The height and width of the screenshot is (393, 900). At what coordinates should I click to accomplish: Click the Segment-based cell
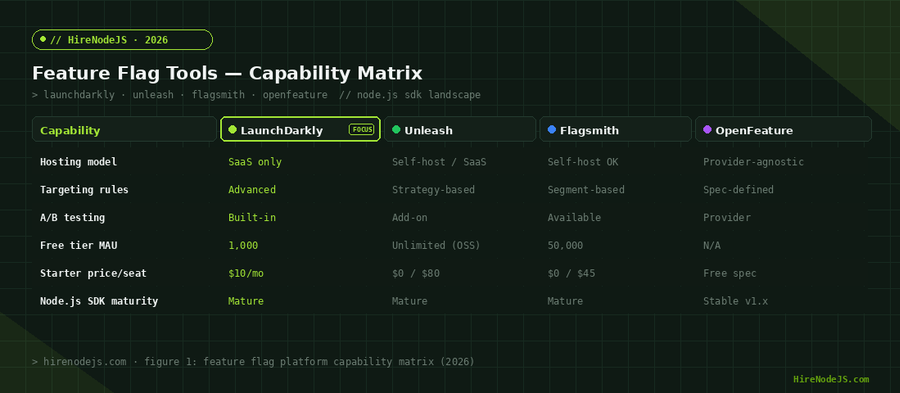click(586, 189)
